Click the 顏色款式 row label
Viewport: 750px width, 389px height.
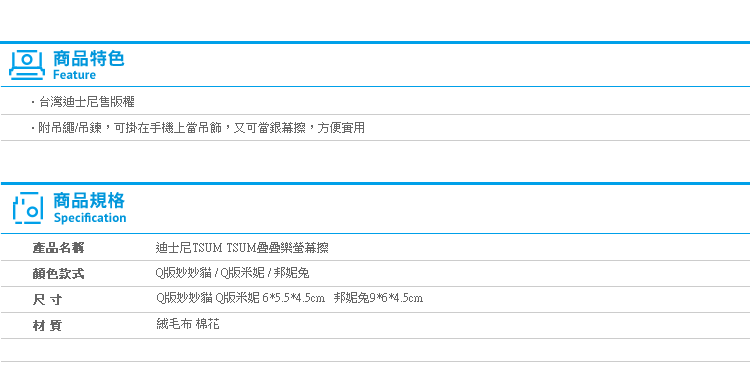click(x=58, y=274)
